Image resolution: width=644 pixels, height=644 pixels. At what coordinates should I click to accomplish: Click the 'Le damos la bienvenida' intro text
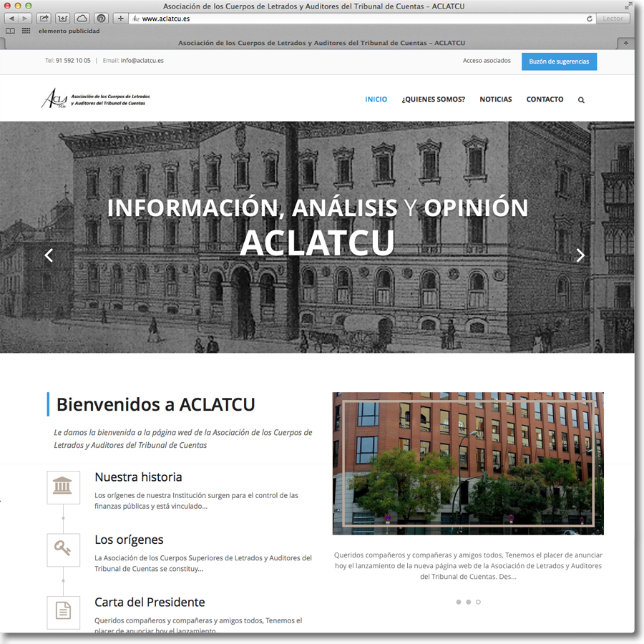(183, 439)
